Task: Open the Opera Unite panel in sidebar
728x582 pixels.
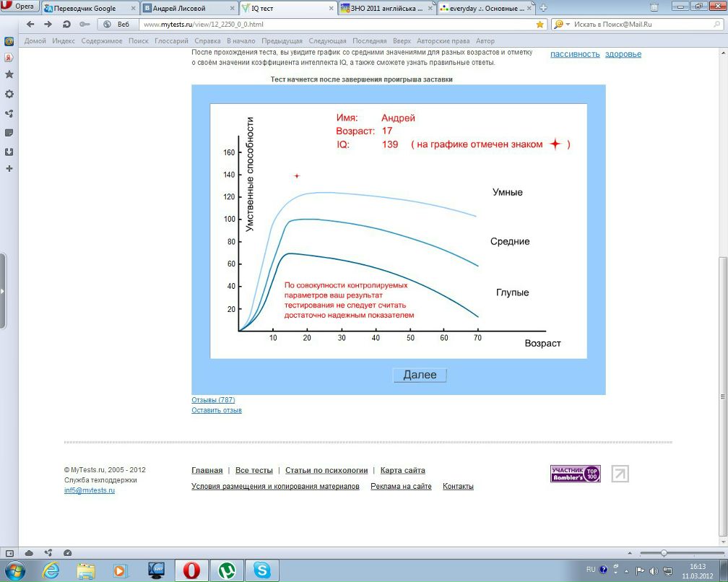Action: point(9,113)
